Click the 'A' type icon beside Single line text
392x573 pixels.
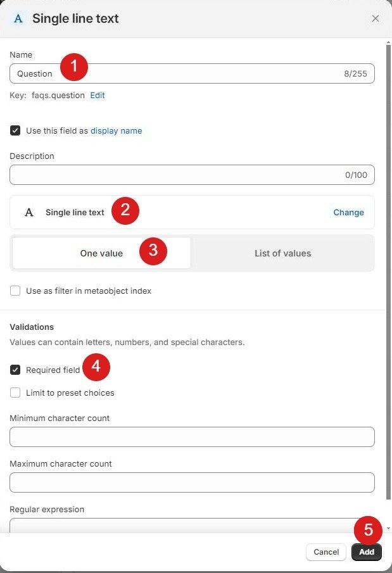click(28, 213)
